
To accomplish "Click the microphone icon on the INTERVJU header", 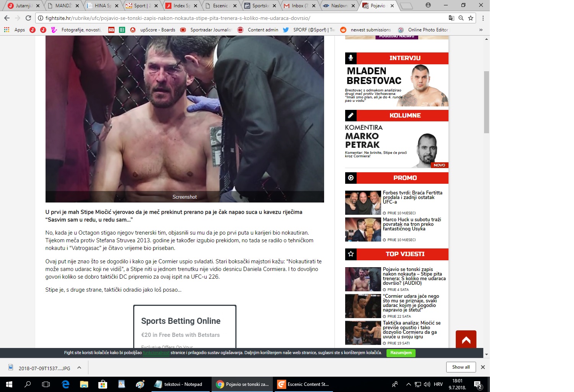I will tap(351, 58).
